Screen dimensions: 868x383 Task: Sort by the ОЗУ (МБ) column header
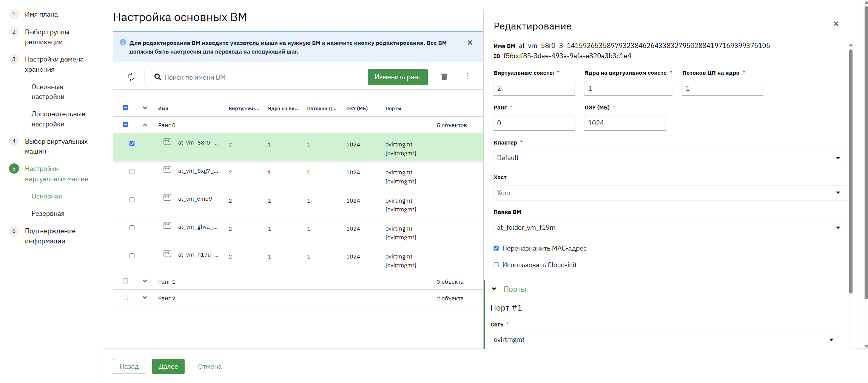pos(357,108)
